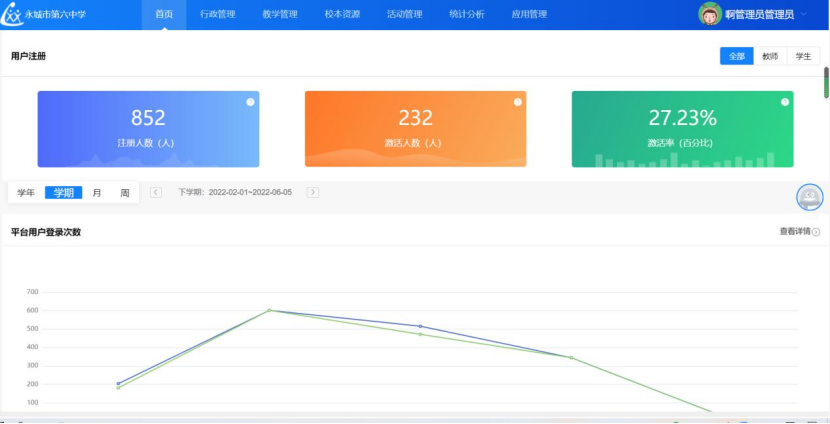The image size is (830, 424).
Task: Click the arrow icon beside 查看详情
Action: (x=816, y=232)
